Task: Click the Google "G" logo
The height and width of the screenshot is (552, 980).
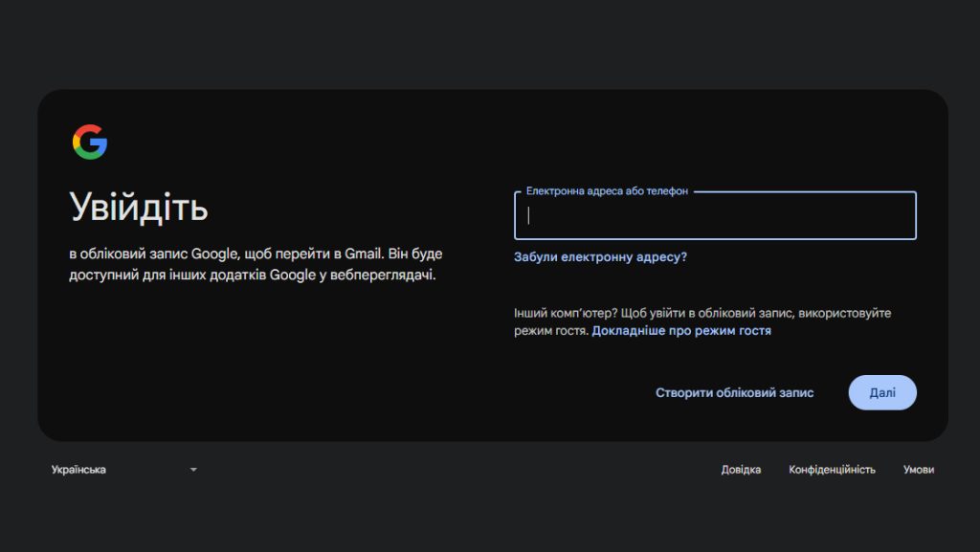Action: point(90,142)
